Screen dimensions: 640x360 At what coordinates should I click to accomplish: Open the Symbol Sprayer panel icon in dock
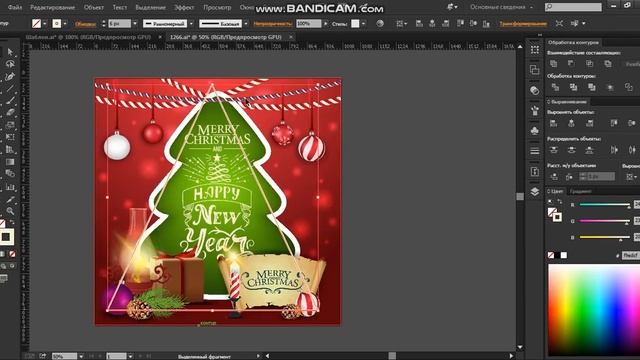tap(535, 110)
